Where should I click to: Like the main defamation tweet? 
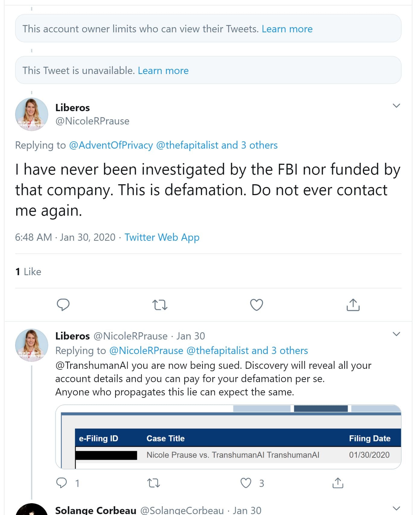256,304
